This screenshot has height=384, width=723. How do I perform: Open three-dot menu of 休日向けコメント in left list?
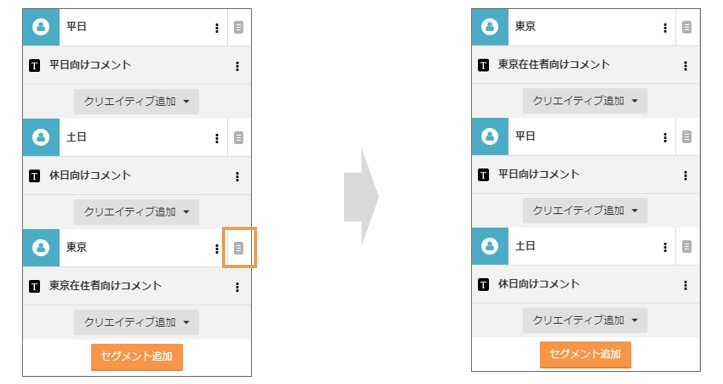[237, 177]
